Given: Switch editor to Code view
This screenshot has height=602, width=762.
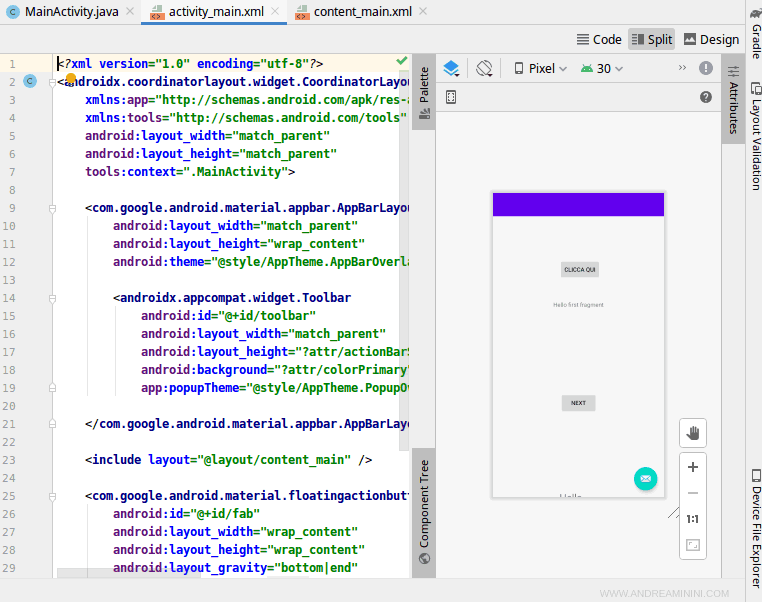Looking at the screenshot, I should [599, 39].
